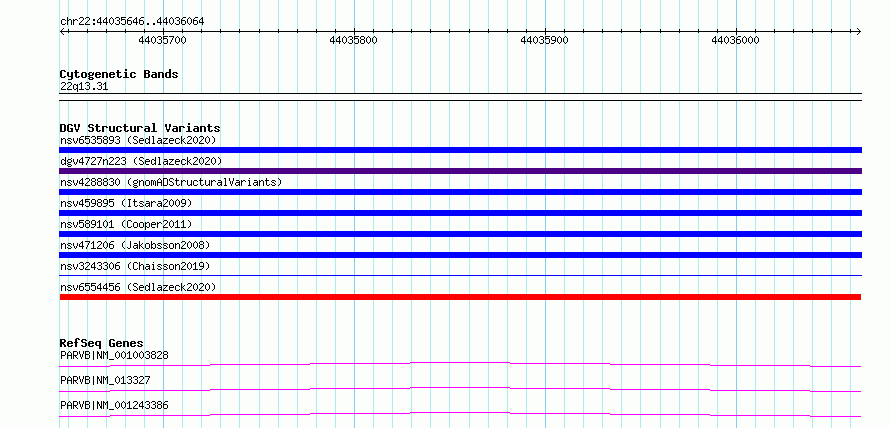The height and width of the screenshot is (428, 890).
Task: Open transcript PARVB|NM_001003828 label
Action: 114,355
